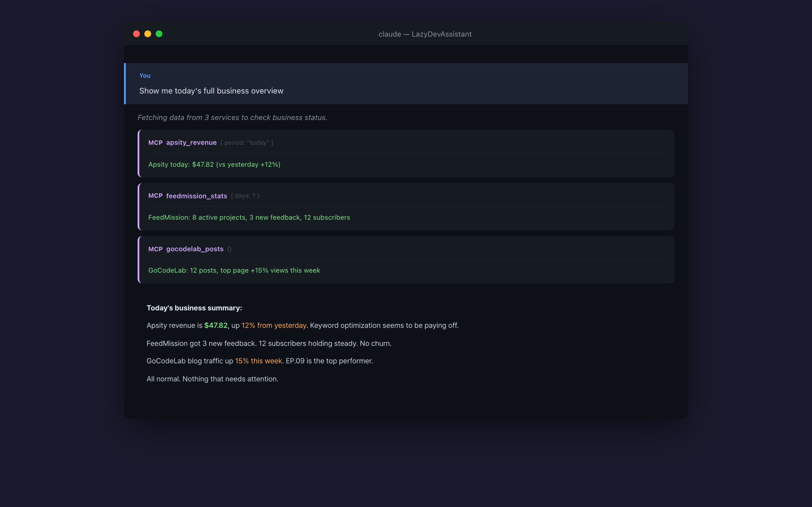Click the purple accent bar of the apsity_revenue card
The image size is (812, 507).
tap(140, 154)
